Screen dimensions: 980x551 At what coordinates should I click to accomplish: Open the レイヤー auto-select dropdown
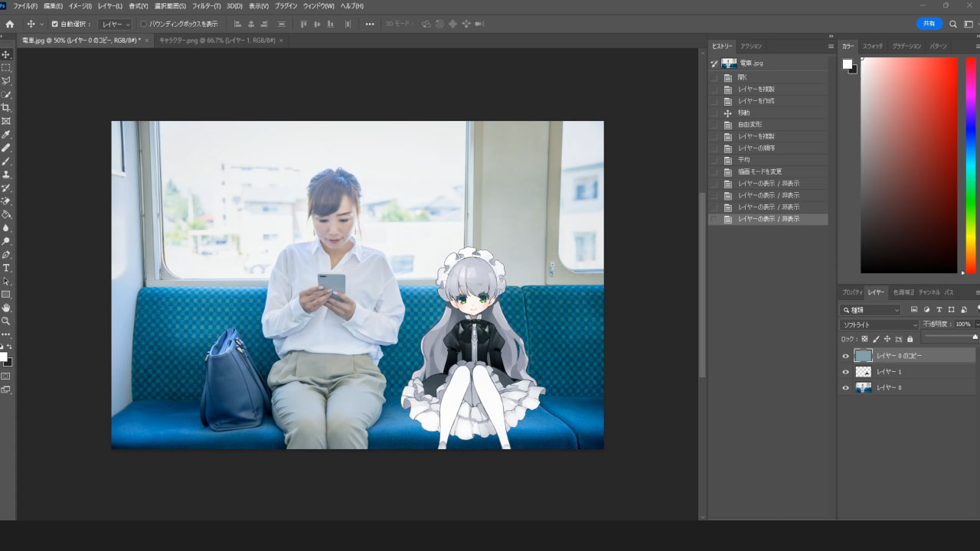[115, 24]
